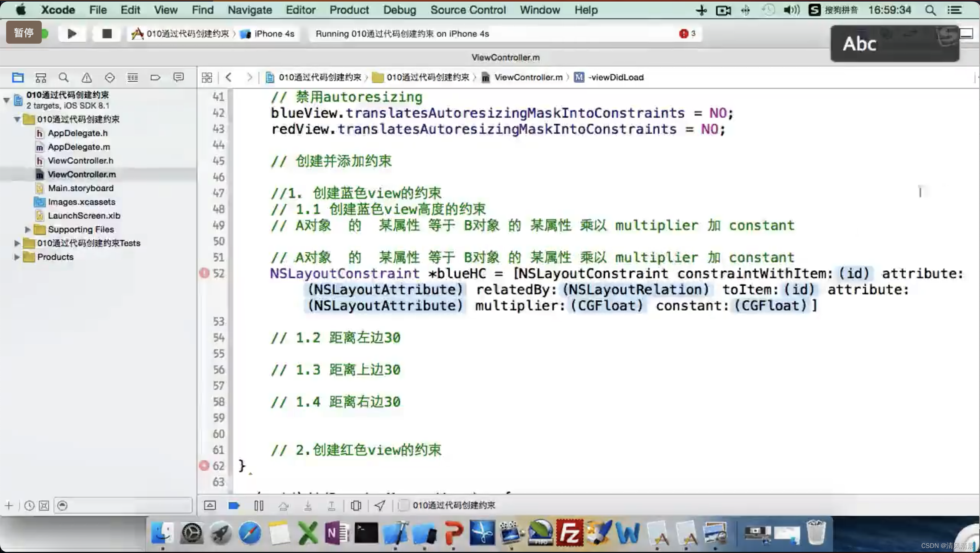Select the Debug menu in menu bar

click(x=398, y=10)
